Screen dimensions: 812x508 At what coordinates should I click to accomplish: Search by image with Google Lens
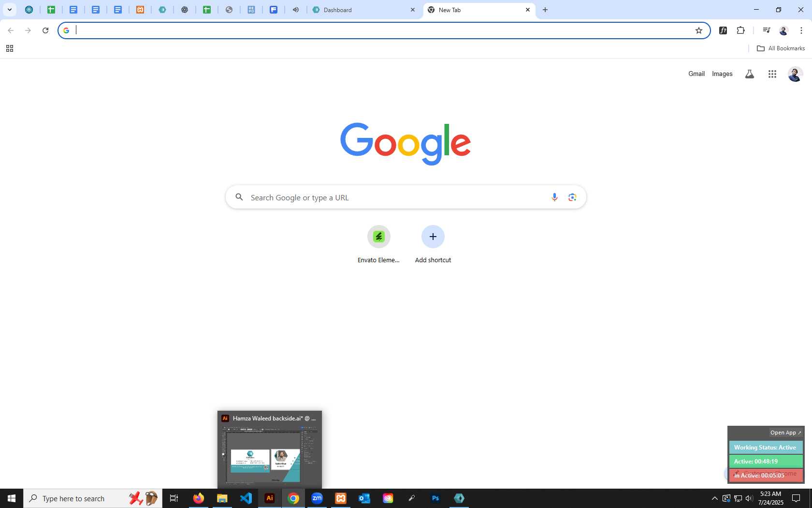coord(572,197)
